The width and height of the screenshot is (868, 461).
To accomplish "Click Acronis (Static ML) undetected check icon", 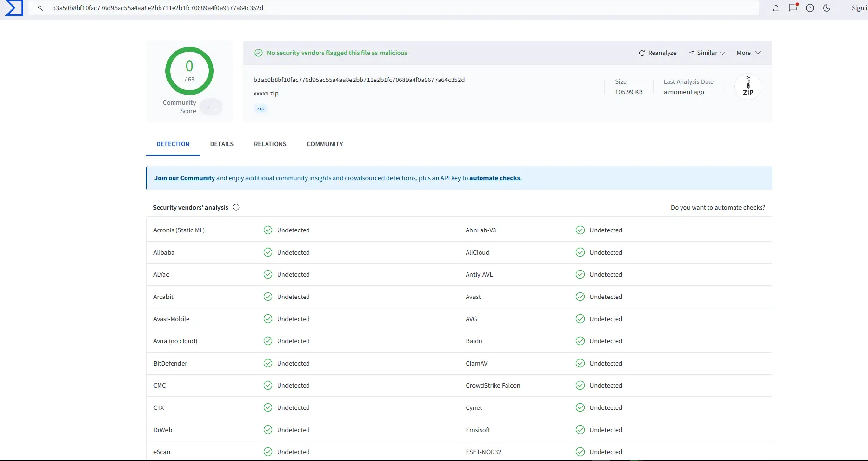I will click(268, 230).
